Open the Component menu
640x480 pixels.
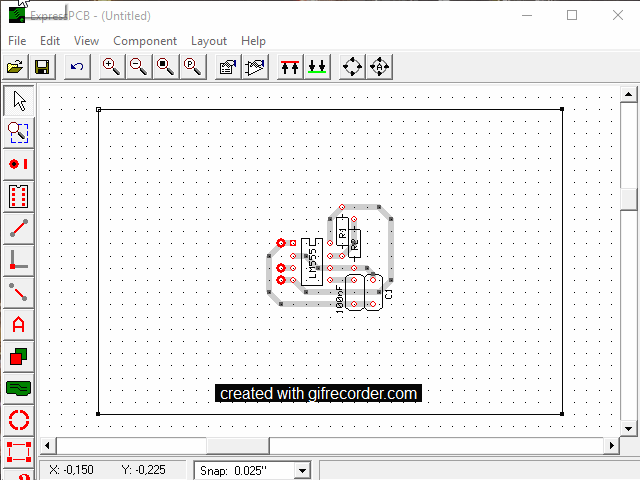point(145,41)
